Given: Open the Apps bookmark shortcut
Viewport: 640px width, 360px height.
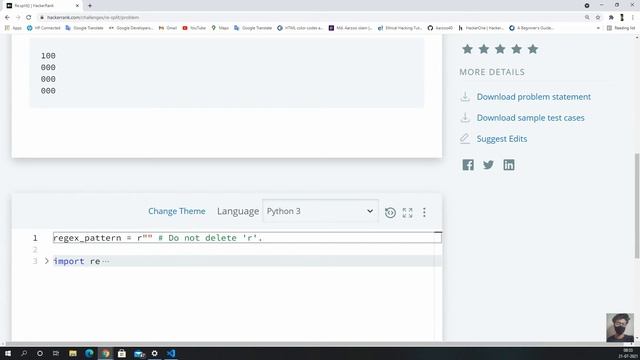Looking at the screenshot, I should tap(13, 28).
